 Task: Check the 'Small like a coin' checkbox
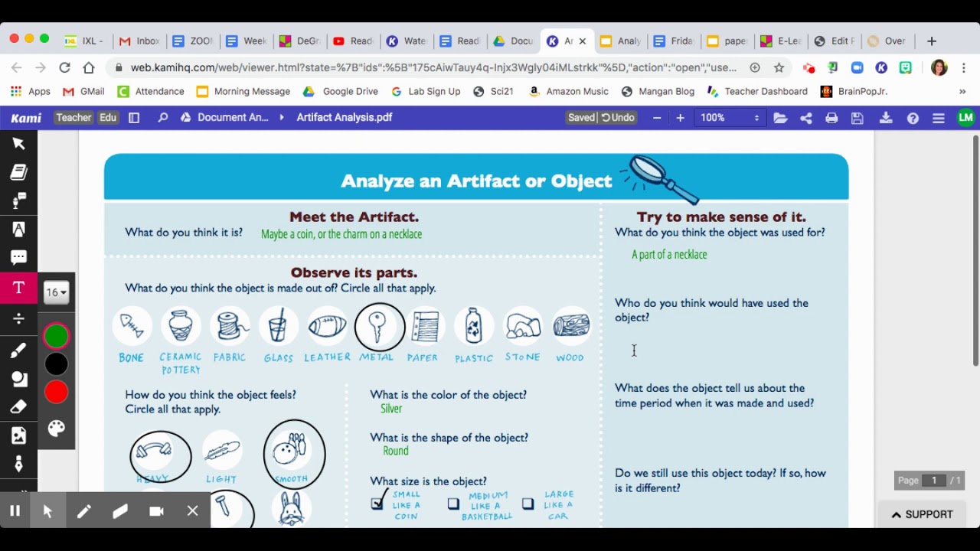(x=377, y=503)
